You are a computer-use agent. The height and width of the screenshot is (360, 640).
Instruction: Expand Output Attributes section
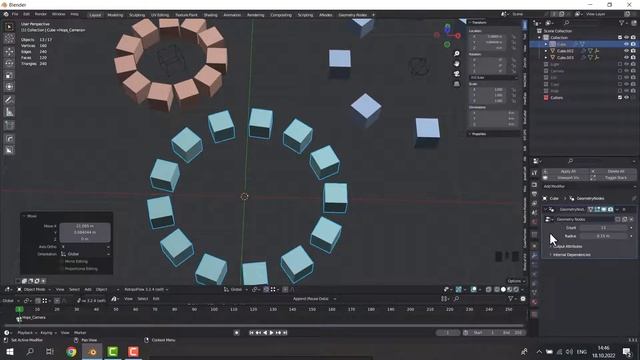[x=567, y=247]
